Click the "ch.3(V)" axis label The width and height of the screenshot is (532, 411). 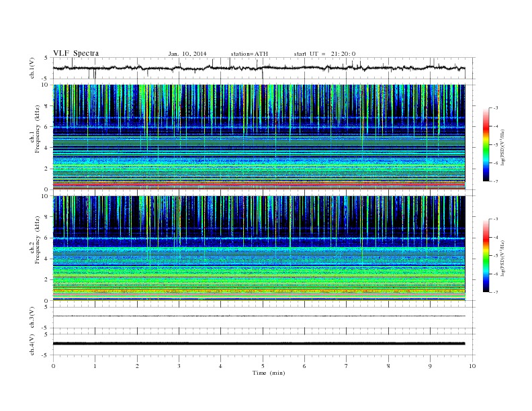pyautogui.click(x=32, y=317)
